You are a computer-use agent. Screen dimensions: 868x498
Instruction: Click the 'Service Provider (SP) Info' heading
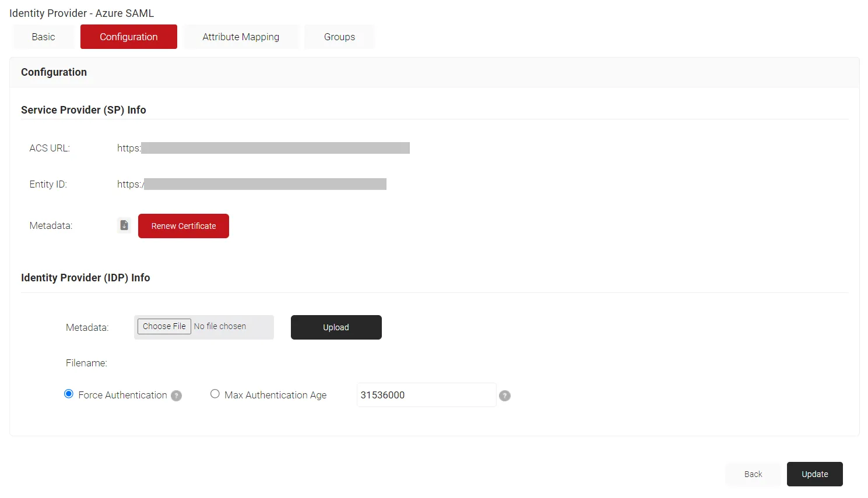(x=83, y=110)
